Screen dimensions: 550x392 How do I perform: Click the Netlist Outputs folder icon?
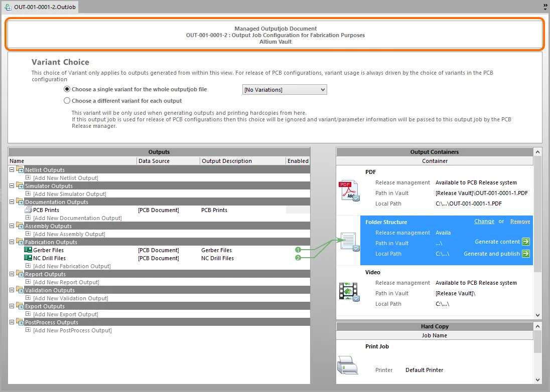20,169
